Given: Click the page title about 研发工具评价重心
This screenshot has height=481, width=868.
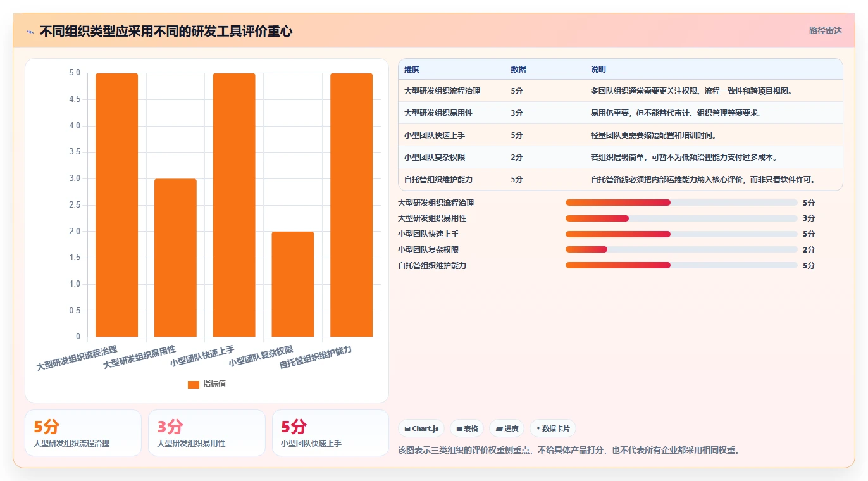Looking at the screenshot, I should (166, 32).
